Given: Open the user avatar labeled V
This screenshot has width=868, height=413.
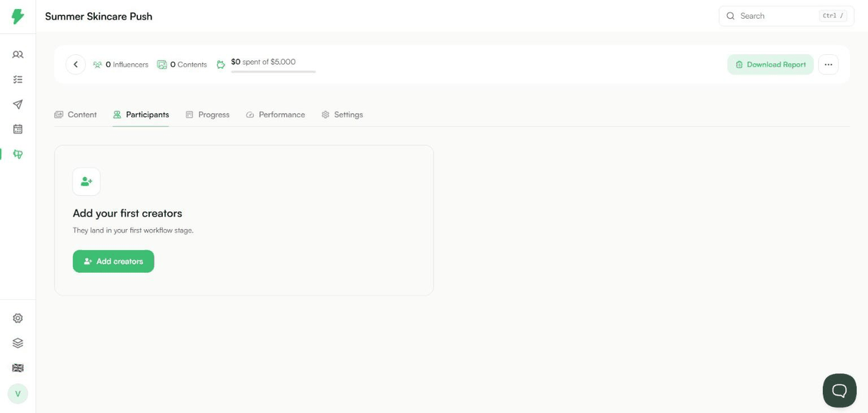Looking at the screenshot, I should tap(18, 393).
